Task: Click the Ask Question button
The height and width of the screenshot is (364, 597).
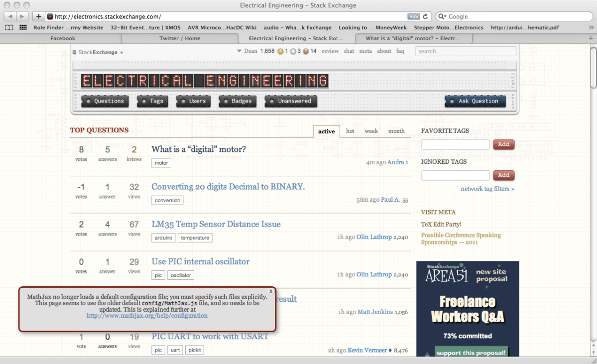Action: tap(475, 101)
